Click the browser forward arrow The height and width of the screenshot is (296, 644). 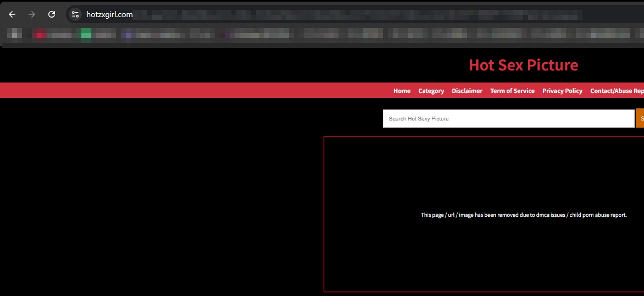(x=32, y=14)
